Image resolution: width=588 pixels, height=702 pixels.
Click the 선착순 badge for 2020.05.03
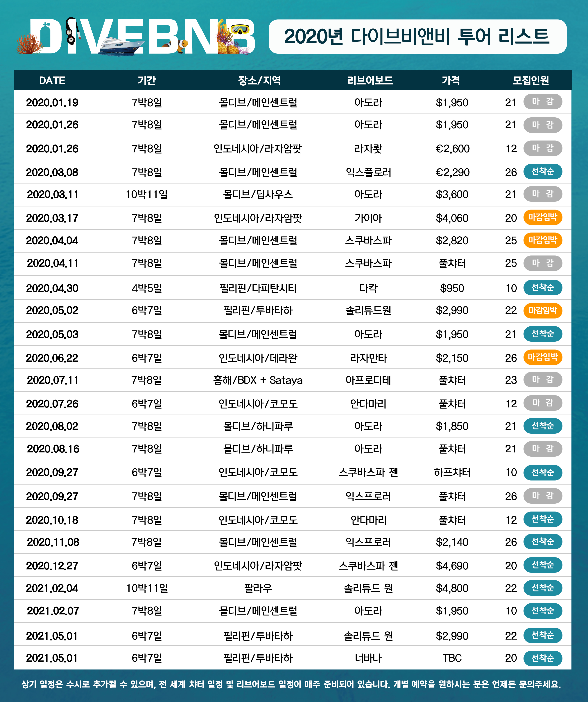(542, 334)
